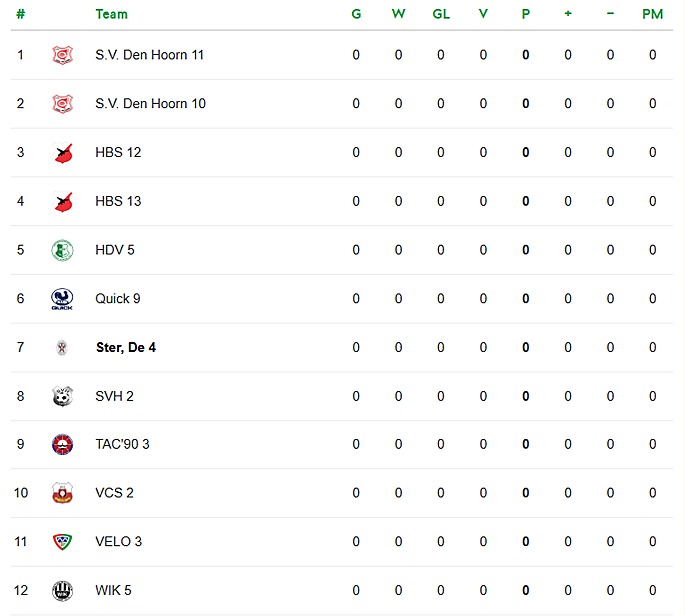
Task: Click the VELO 3 shield logo
Action: click(62, 542)
